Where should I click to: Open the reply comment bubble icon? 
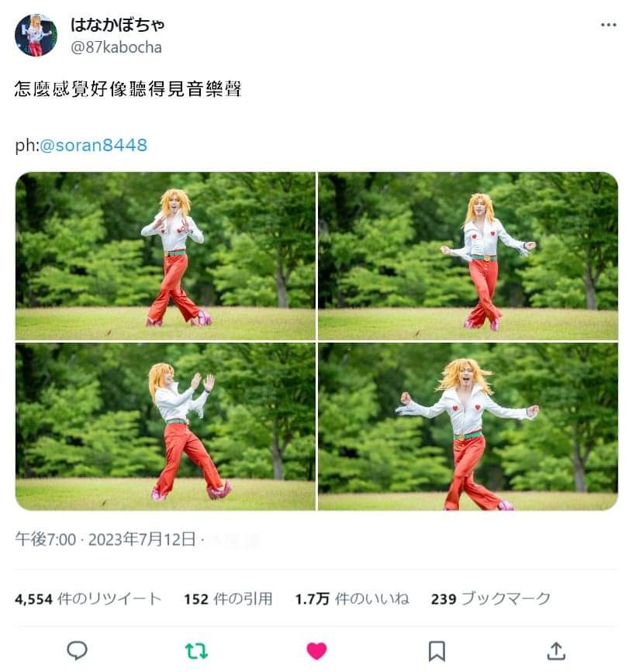coord(78,650)
